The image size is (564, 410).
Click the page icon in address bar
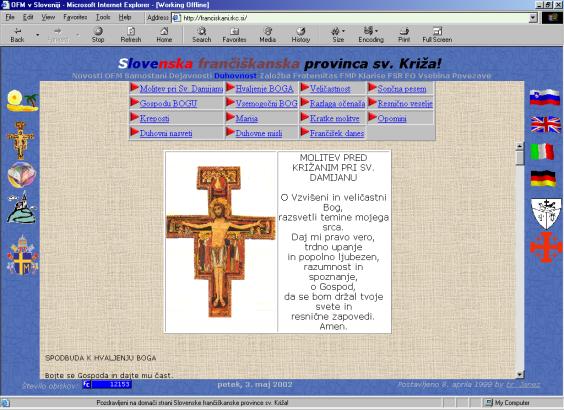tap(176, 18)
